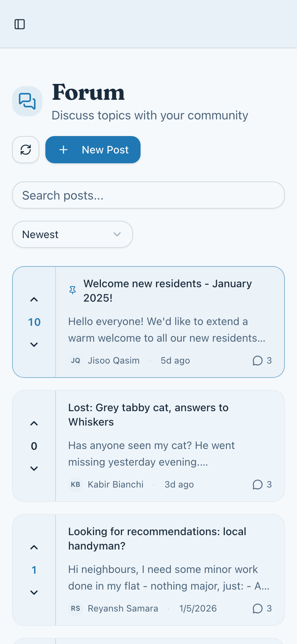Downvote the local handyman recommendations post
The width and height of the screenshot is (297, 644).
(34, 592)
